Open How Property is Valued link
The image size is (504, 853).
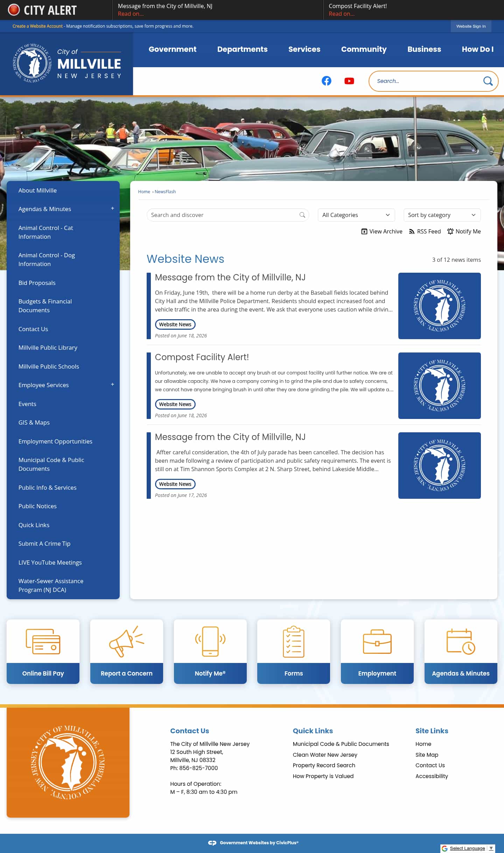click(323, 776)
